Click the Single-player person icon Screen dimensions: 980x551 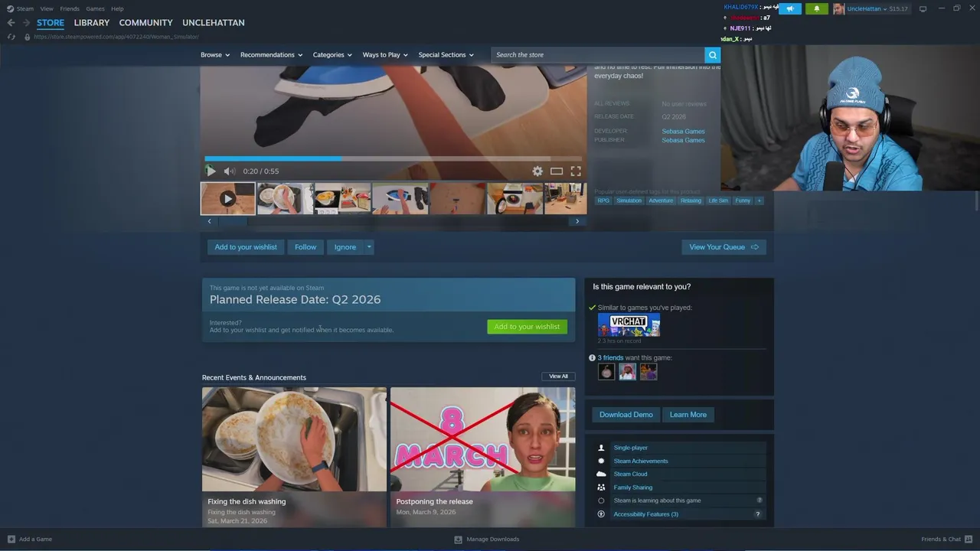pyautogui.click(x=601, y=448)
